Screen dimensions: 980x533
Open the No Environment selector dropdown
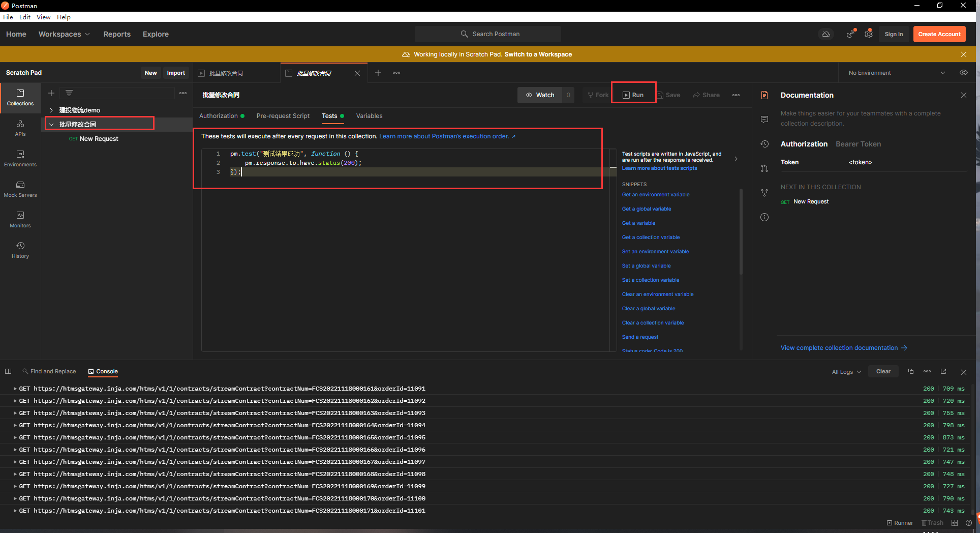pyautogui.click(x=897, y=73)
